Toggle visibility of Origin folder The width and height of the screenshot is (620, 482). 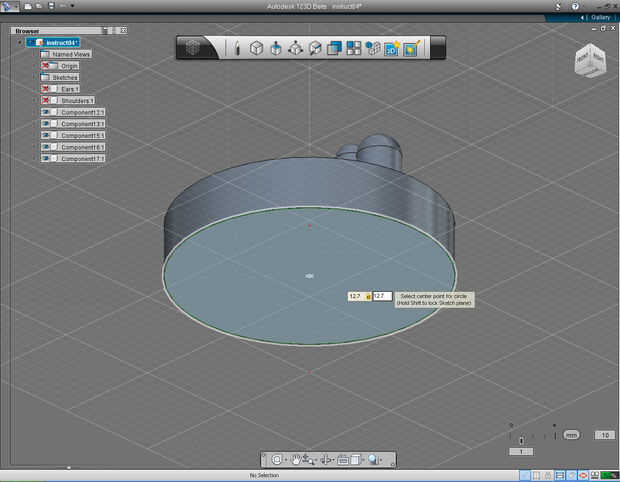click(x=46, y=66)
